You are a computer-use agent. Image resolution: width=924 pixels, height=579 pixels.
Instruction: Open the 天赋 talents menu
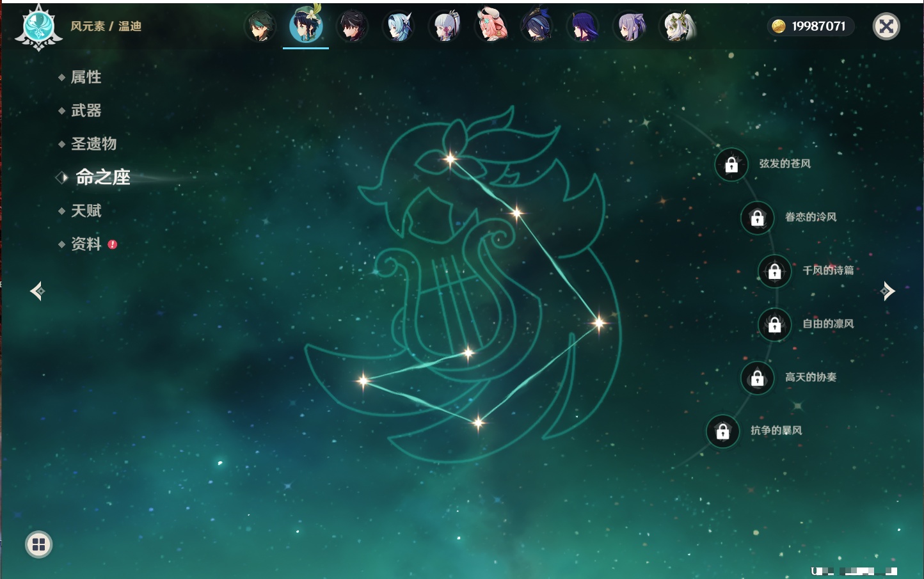point(86,210)
